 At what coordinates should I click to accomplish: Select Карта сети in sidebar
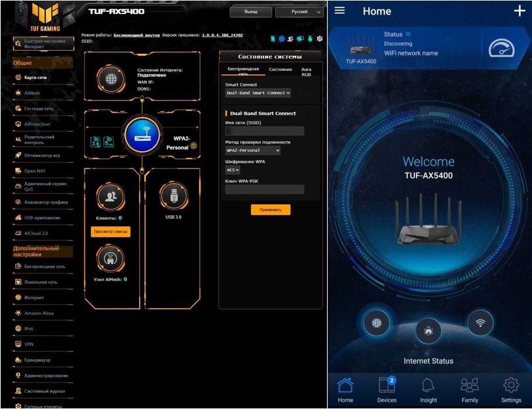[43, 77]
